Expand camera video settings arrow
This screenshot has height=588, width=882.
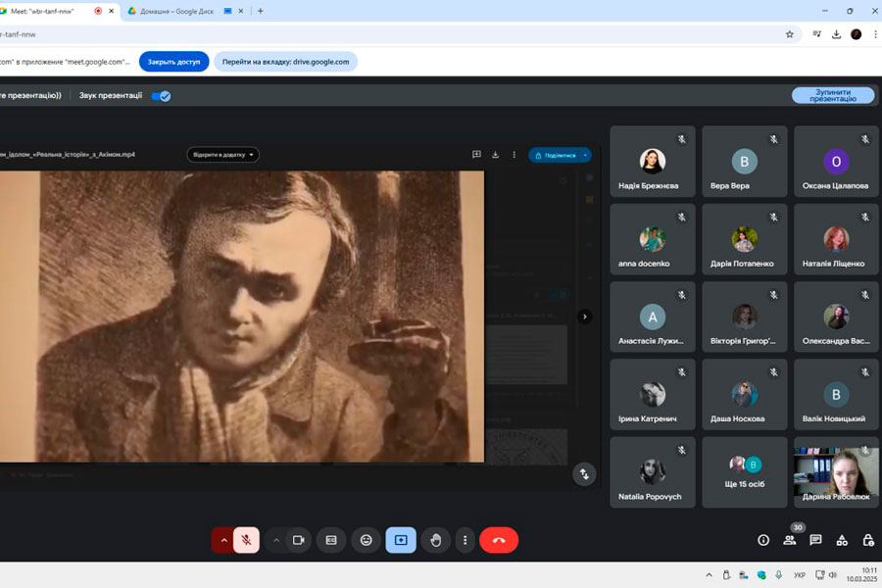[276, 540]
